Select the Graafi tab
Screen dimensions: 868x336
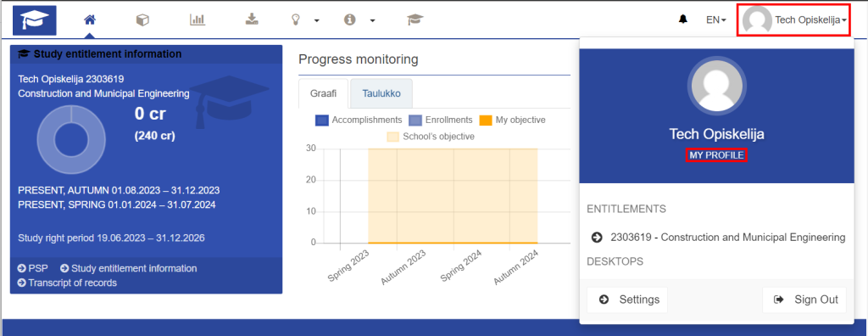click(324, 93)
